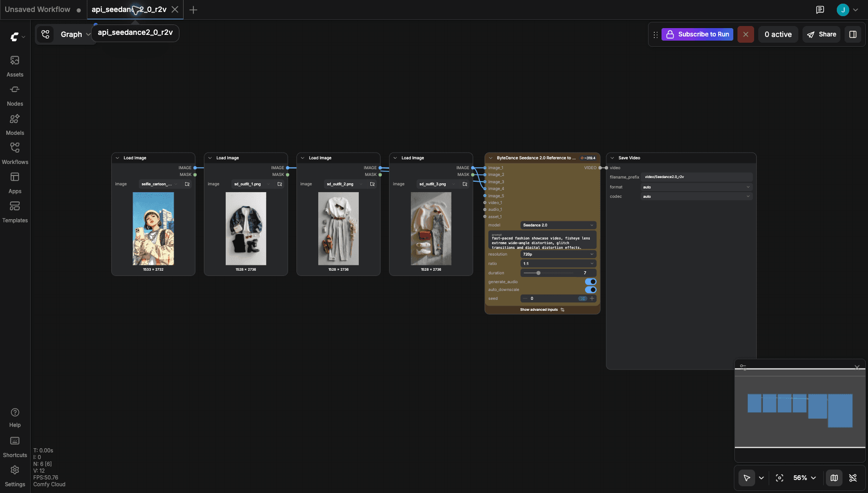Click the fit view icon

click(x=780, y=478)
